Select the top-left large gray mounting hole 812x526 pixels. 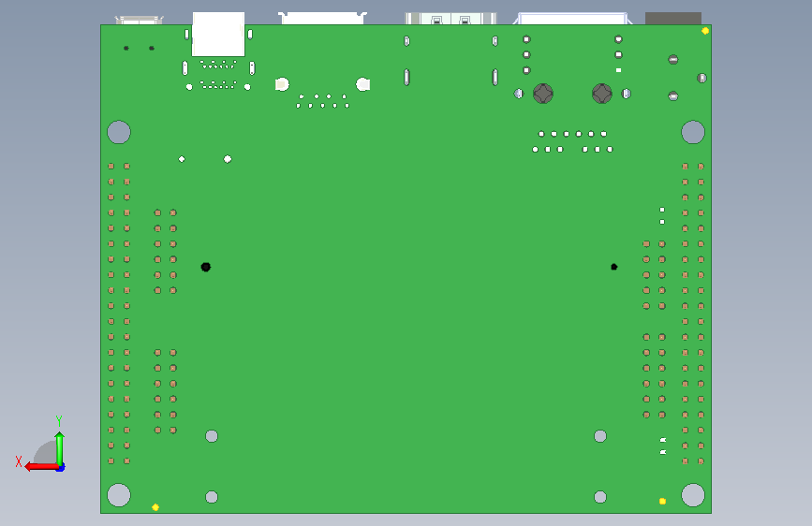tap(119, 132)
